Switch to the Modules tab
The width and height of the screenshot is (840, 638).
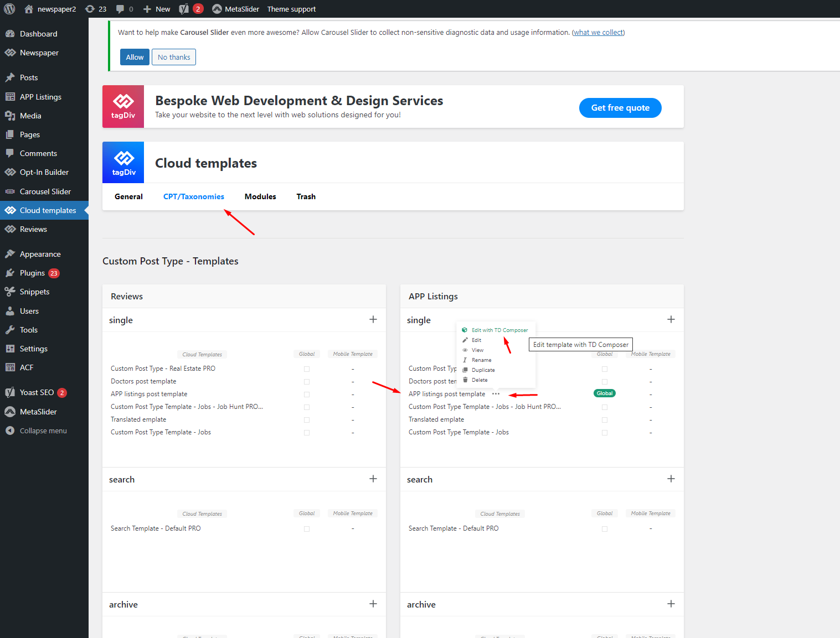coord(260,196)
